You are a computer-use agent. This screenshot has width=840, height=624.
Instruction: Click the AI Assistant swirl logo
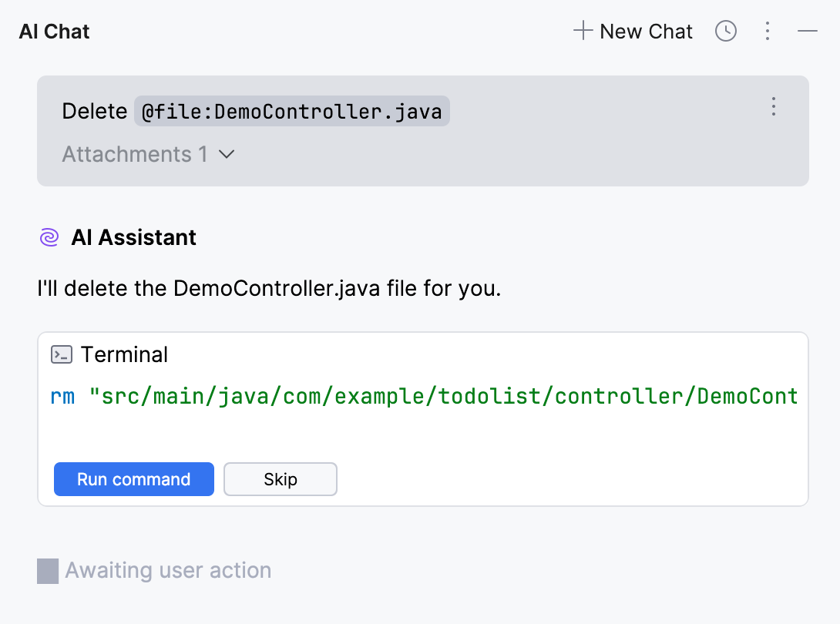49,237
